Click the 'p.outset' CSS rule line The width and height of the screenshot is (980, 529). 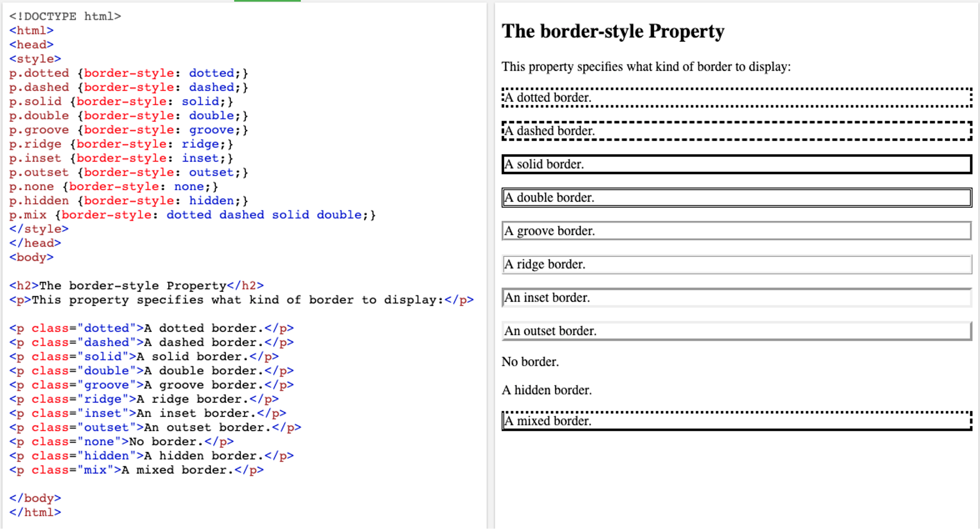pos(129,172)
